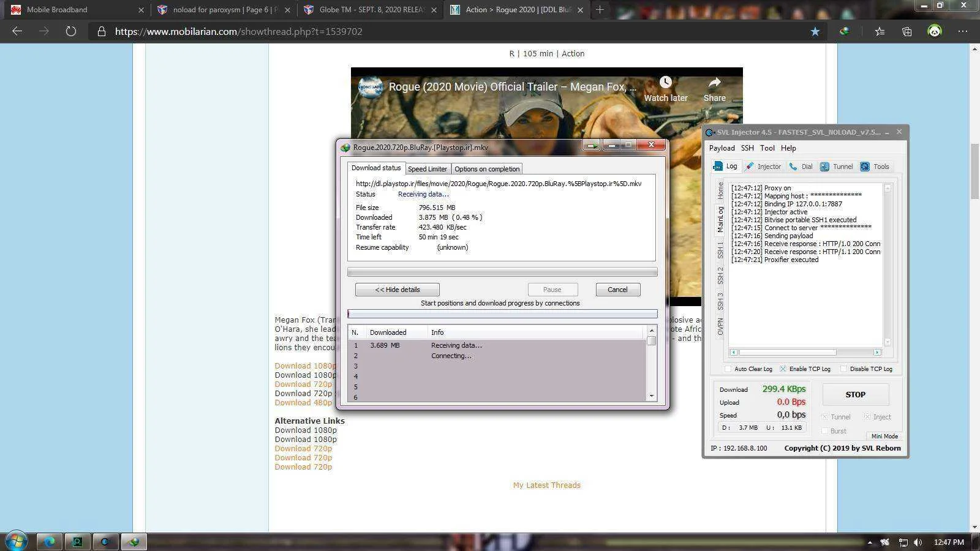Send the download dialog to tray with the arrow button
The width and height of the screenshot is (980, 551).
click(592, 145)
